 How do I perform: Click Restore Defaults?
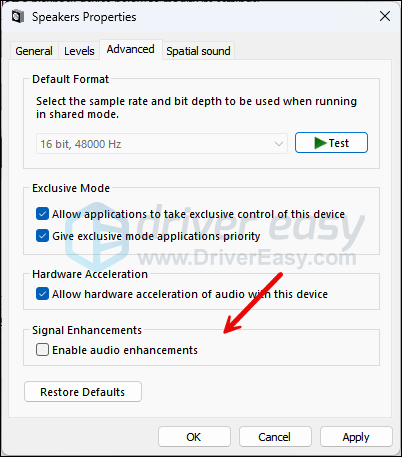click(x=83, y=392)
